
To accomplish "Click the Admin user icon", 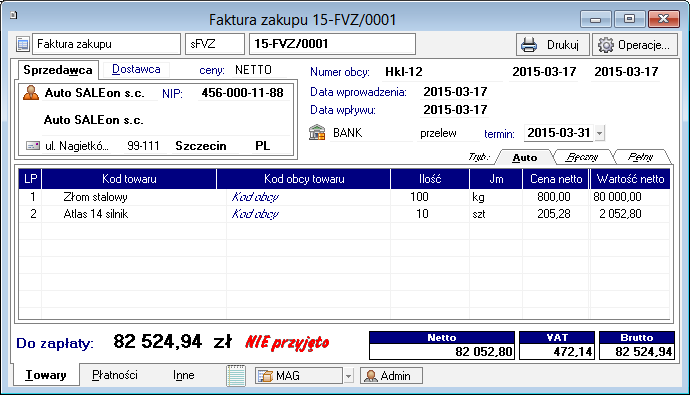I will [x=371, y=376].
